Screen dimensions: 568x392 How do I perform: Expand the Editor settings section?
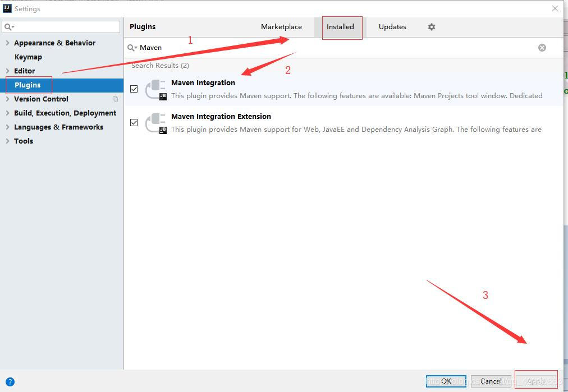pyautogui.click(x=7, y=71)
